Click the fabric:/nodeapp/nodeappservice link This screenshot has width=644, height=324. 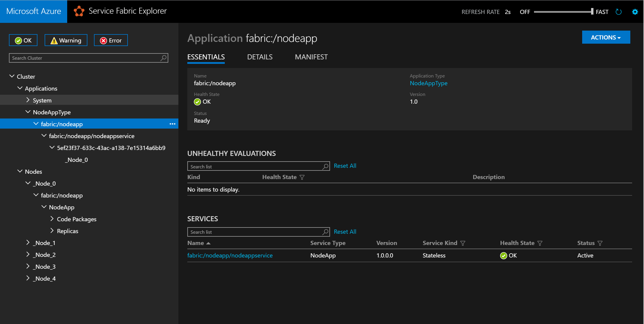point(230,255)
